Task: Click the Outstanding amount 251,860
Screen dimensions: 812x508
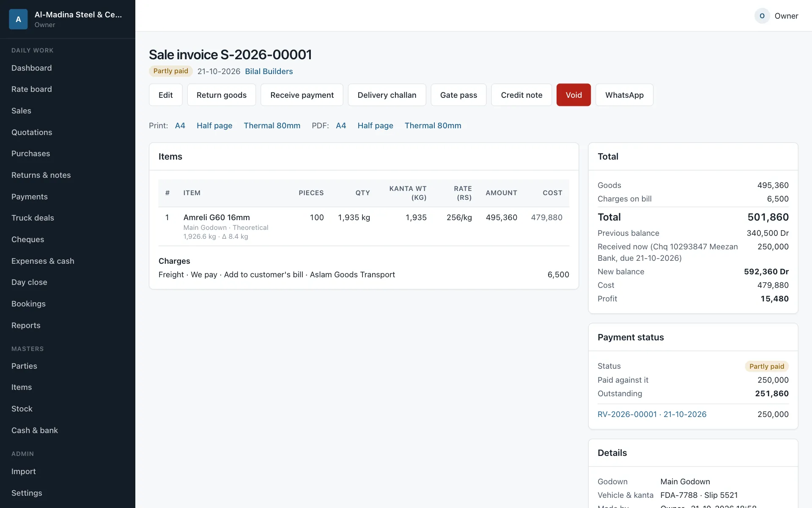Action: [x=772, y=394]
